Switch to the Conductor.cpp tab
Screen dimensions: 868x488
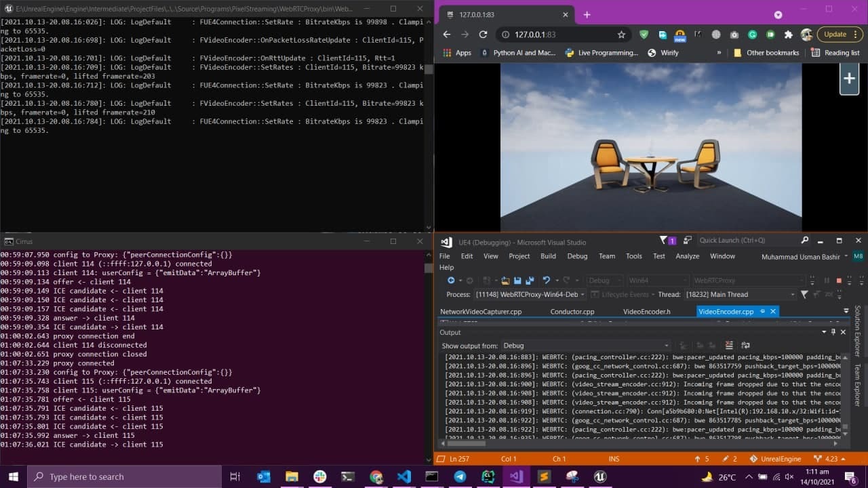tap(572, 312)
